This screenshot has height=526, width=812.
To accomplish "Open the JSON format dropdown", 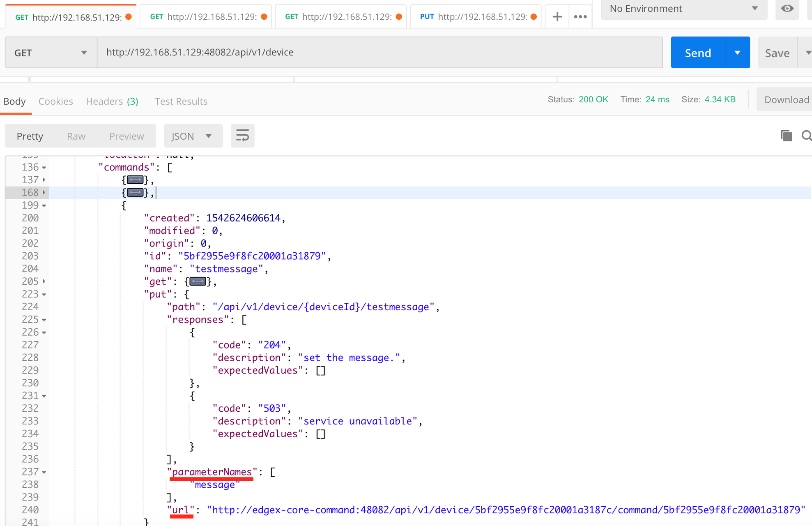I will pos(193,136).
